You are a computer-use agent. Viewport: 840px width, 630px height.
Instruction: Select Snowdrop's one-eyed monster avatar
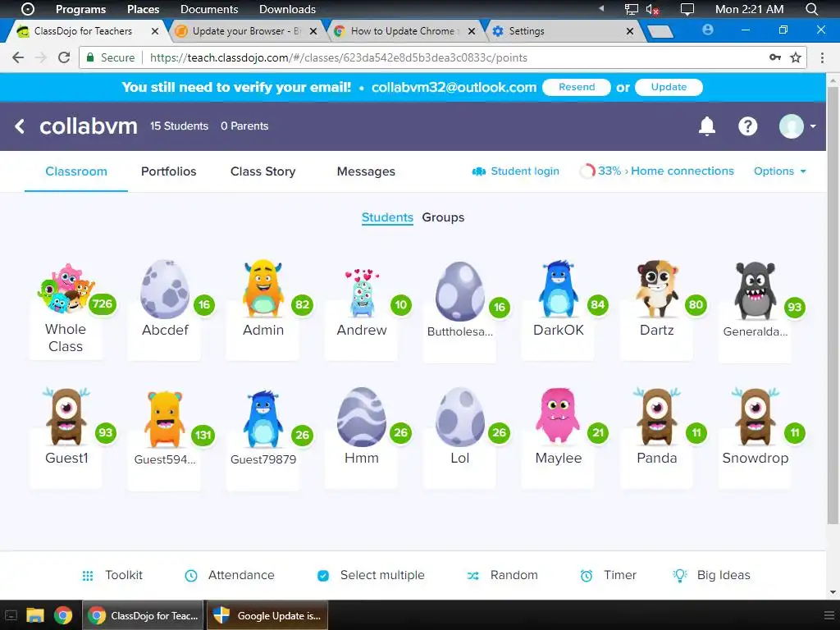click(756, 417)
